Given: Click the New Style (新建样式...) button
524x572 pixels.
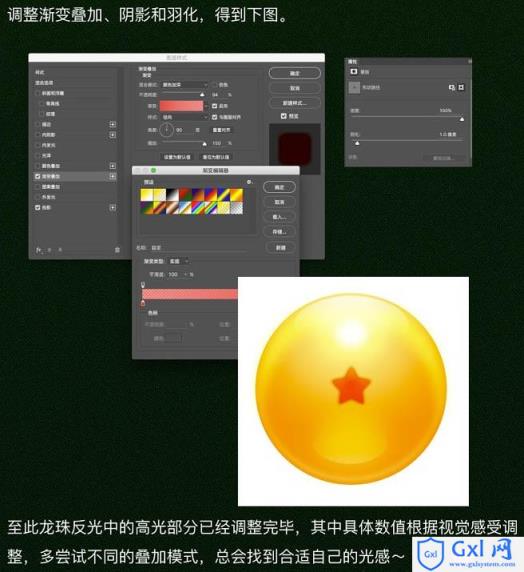Looking at the screenshot, I should 295,103.
